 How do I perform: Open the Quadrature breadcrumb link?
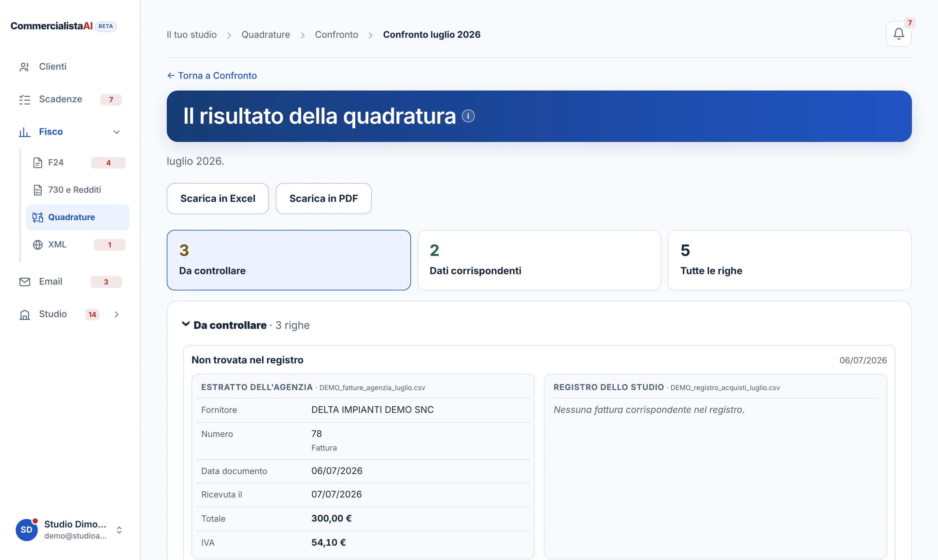pos(266,34)
